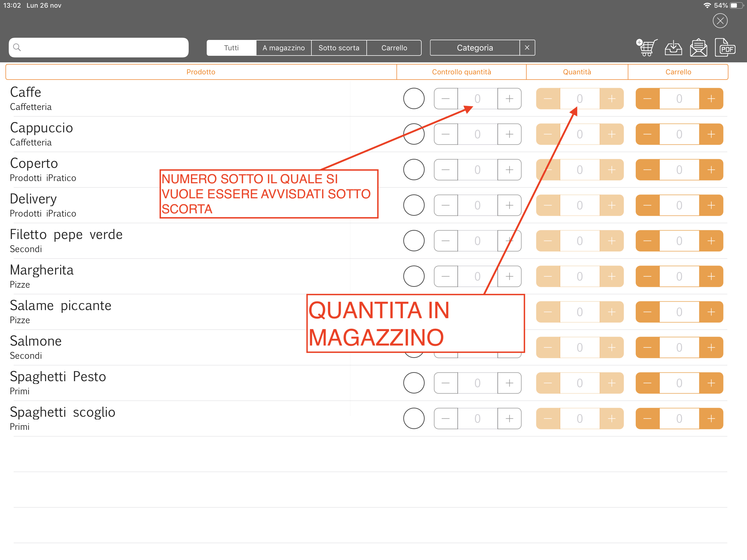Enable the Margherita quantity control circle

(x=414, y=276)
